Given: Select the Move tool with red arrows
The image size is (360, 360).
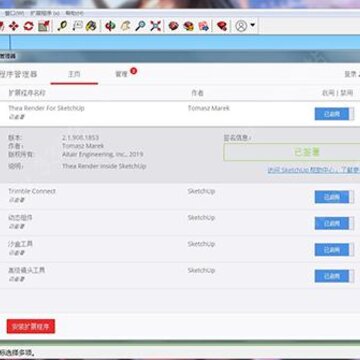Looking at the screenshot, I should tap(13, 26).
